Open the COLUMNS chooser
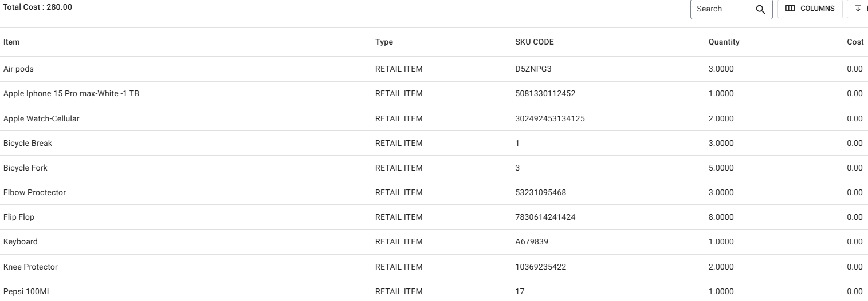Screen dimensions: 868x301 [810, 9]
